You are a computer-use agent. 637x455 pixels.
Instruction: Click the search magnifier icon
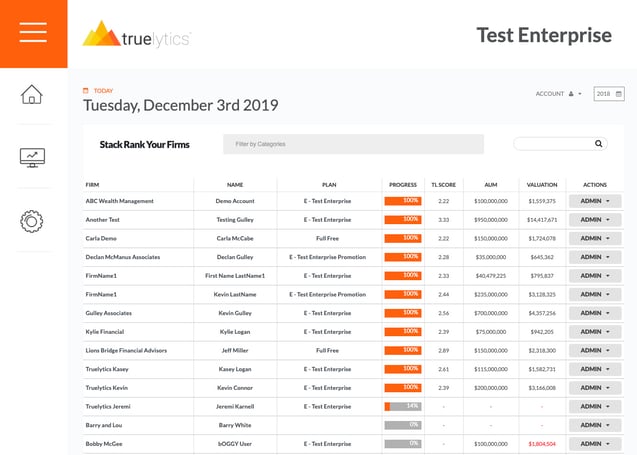tap(599, 144)
